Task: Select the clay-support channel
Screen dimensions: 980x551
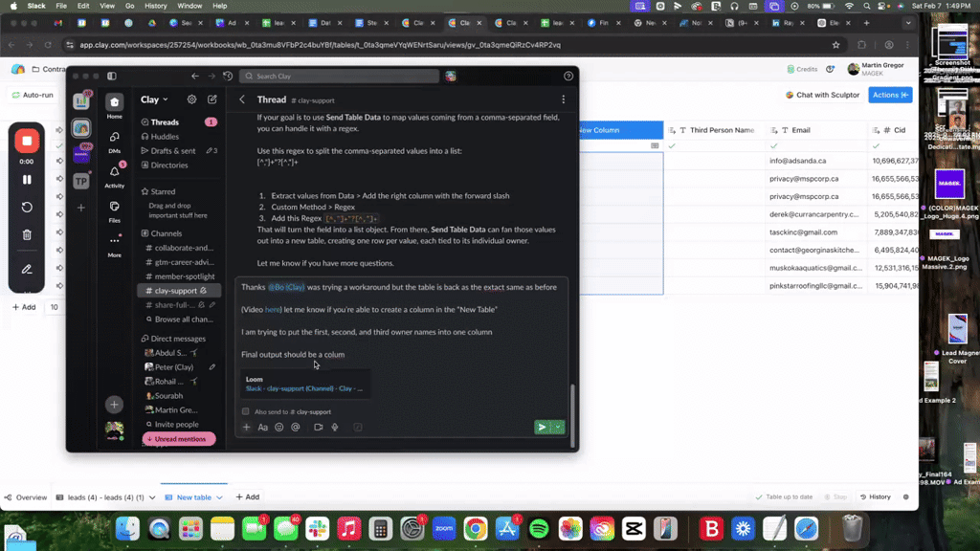Action: (176, 291)
